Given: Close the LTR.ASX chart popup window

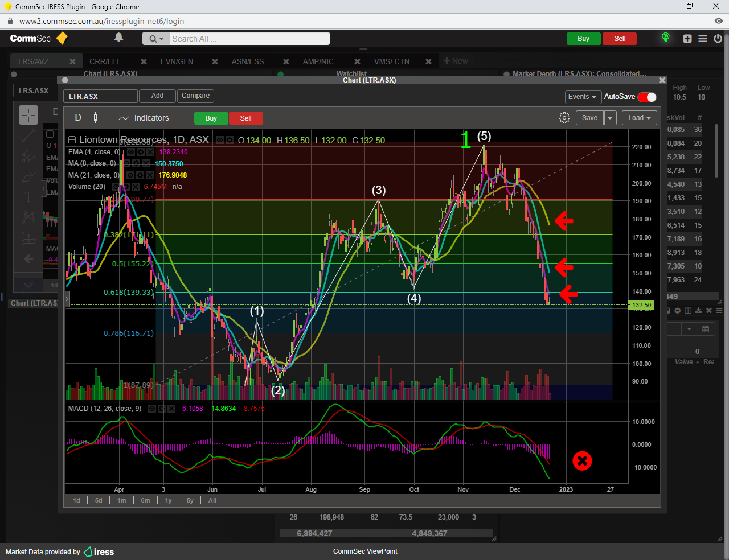Looking at the screenshot, I should point(662,80).
